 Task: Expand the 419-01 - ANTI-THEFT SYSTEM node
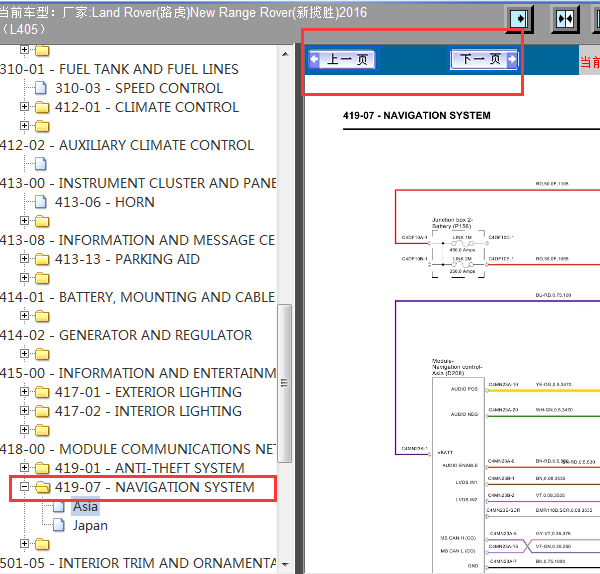[24, 468]
